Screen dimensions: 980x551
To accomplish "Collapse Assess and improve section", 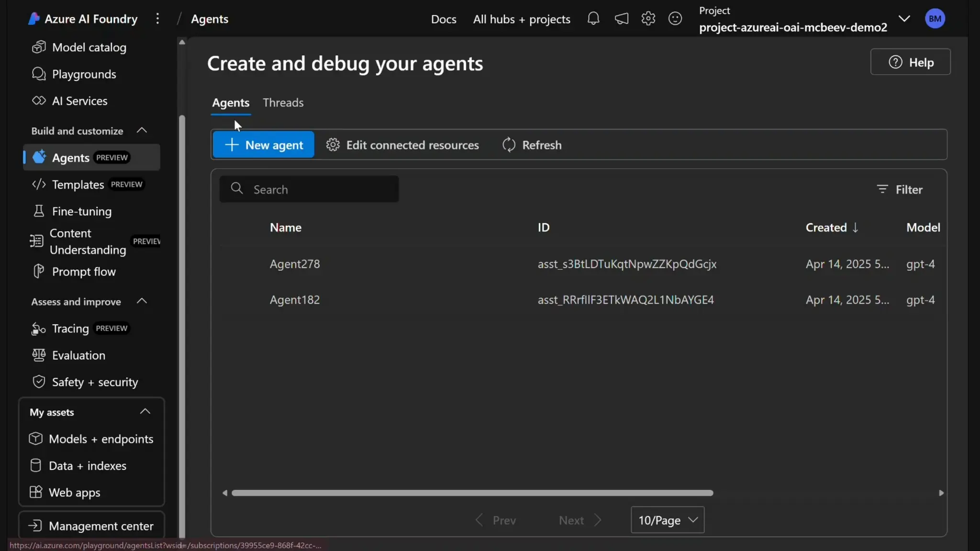I will click(x=142, y=301).
